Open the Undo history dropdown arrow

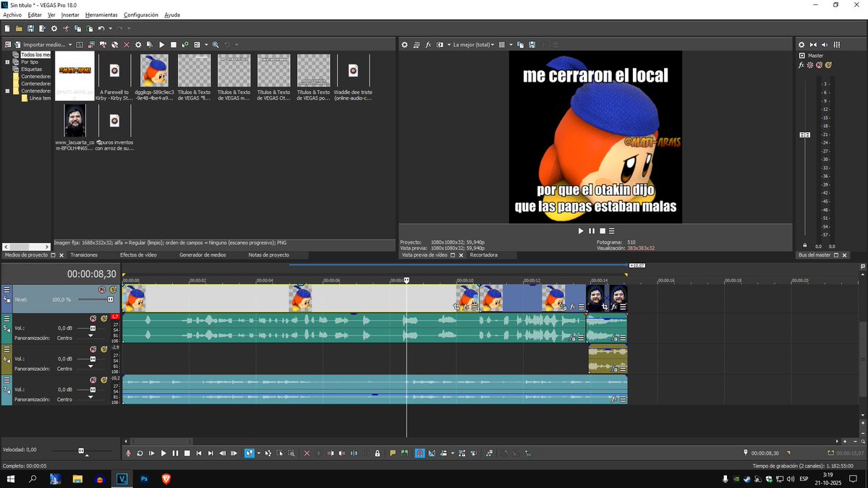[111, 28]
